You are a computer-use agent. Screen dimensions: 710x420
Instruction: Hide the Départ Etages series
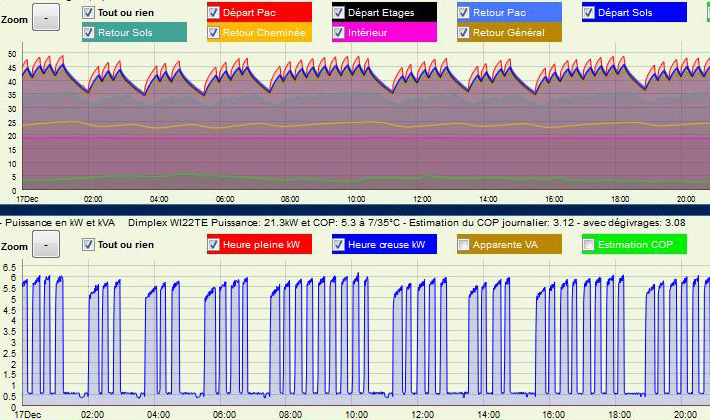[x=339, y=13]
